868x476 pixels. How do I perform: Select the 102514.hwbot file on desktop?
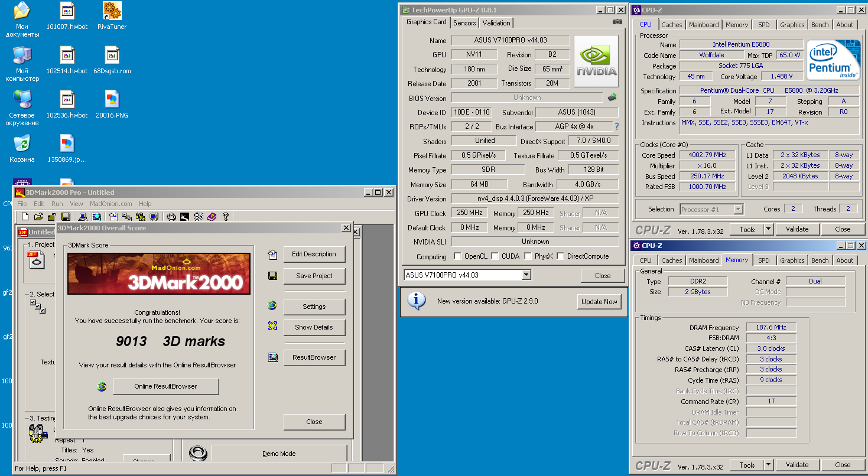point(67,60)
